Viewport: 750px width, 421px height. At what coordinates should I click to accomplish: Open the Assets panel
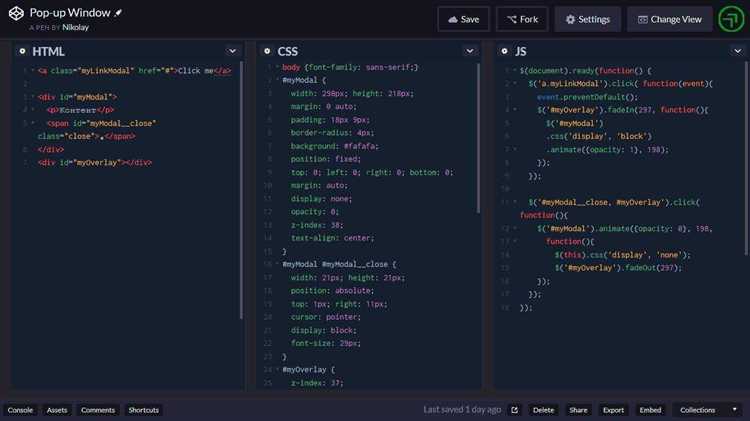point(57,410)
